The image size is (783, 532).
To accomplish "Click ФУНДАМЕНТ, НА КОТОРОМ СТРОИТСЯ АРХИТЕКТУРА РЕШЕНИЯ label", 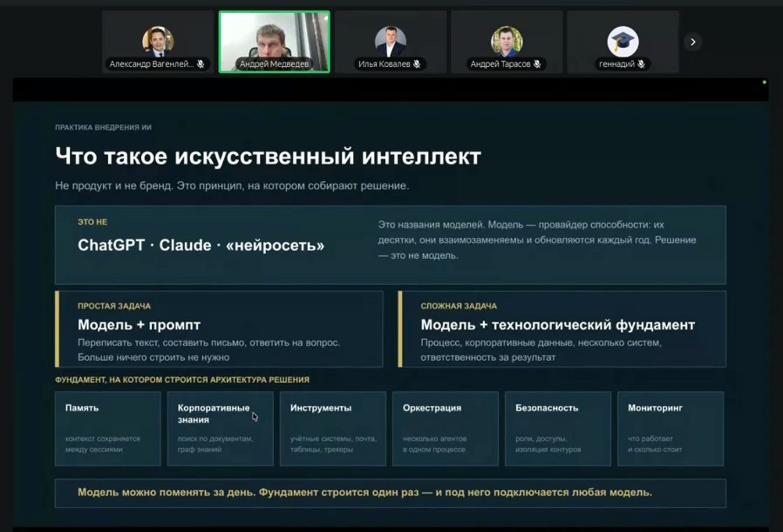I will point(182,380).
